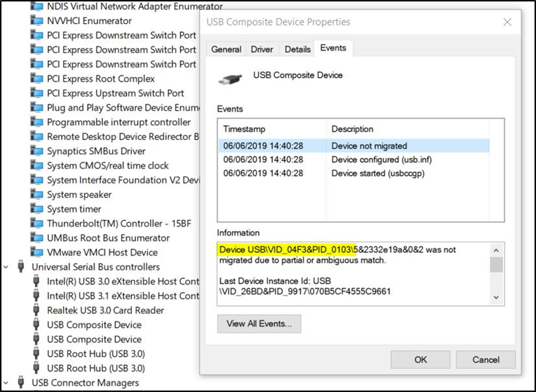This screenshot has height=392, width=536.
Task: Click second PCI Express Downstream Switch Port
Action: (x=122, y=50)
